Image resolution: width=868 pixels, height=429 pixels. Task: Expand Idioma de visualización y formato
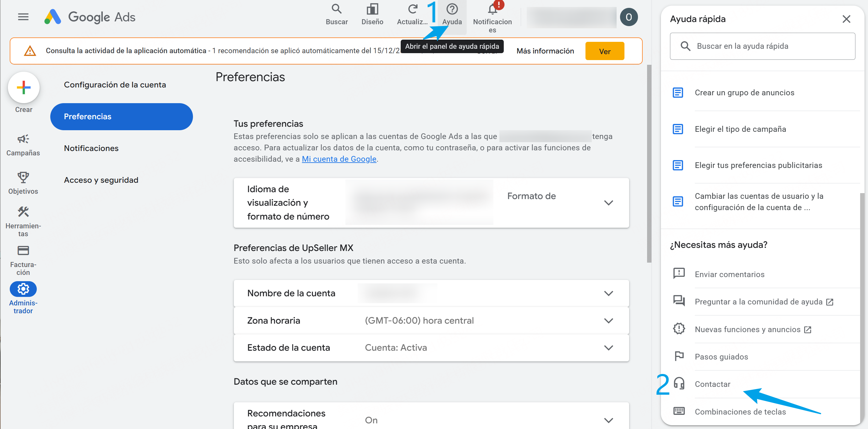608,203
